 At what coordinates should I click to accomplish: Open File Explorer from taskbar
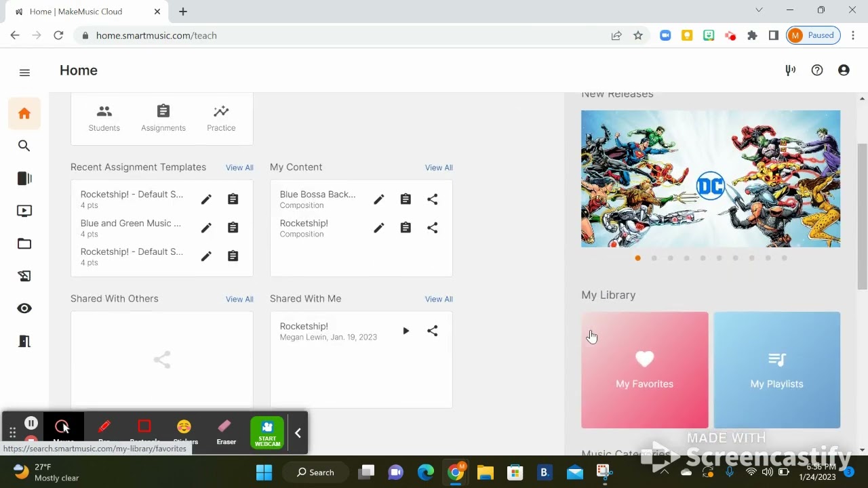click(485, 472)
